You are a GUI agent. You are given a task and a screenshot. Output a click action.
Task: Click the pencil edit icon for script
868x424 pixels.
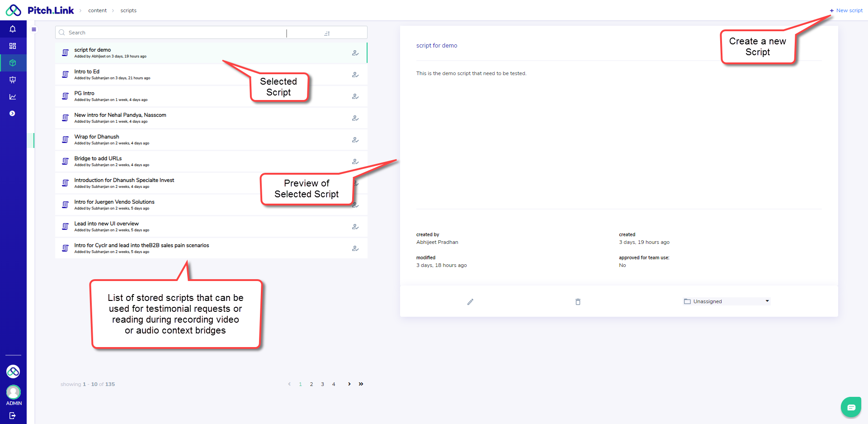470,302
